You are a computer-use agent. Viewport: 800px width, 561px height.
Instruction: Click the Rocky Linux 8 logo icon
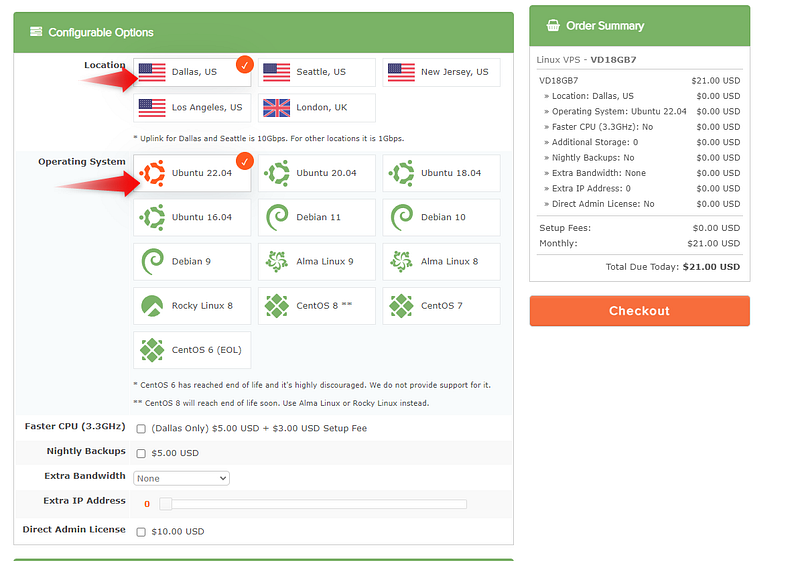(x=152, y=306)
